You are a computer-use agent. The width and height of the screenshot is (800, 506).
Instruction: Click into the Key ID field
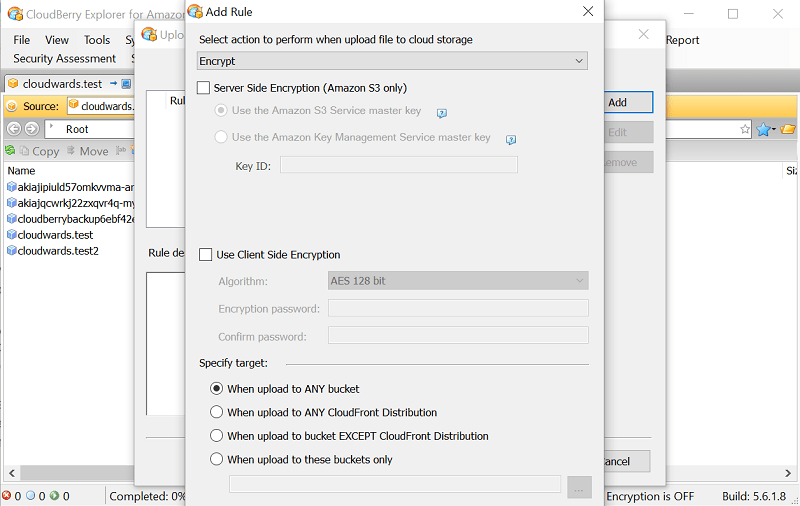[x=398, y=165]
